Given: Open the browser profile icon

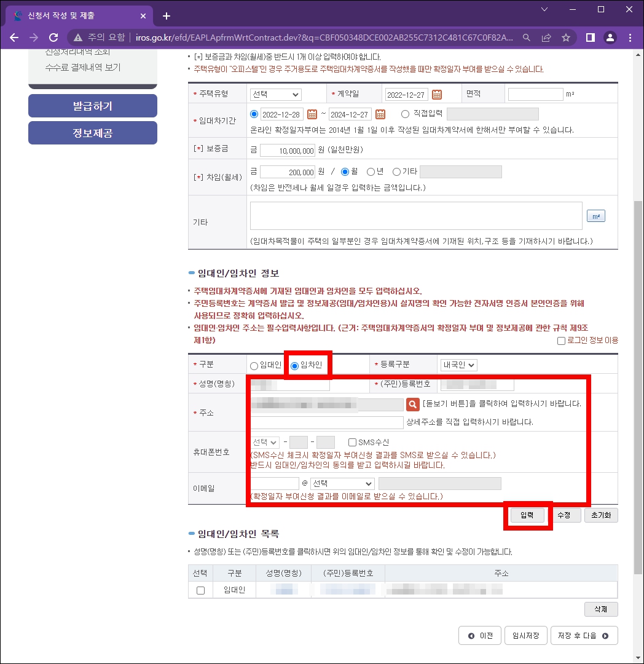Looking at the screenshot, I should [610, 38].
